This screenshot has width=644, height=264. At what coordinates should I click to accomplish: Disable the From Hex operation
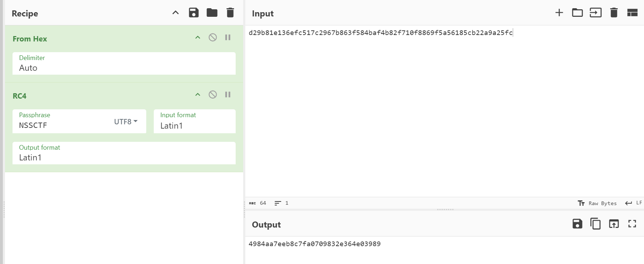coord(213,38)
